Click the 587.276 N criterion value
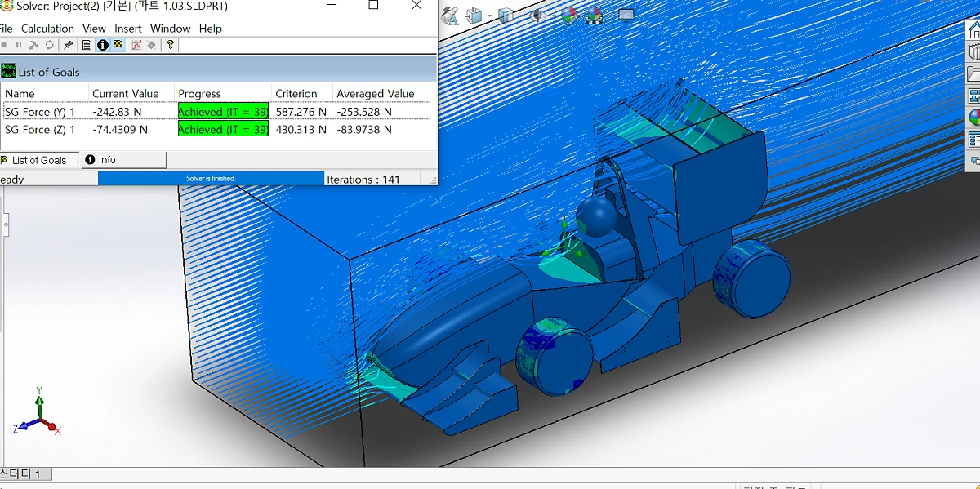The image size is (980, 489). coord(301,112)
